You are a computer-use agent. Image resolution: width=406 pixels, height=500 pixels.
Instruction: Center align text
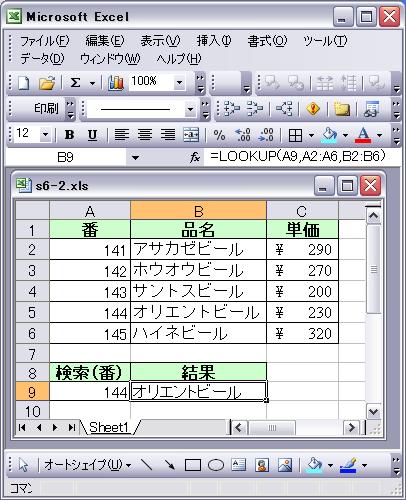(145, 135)
